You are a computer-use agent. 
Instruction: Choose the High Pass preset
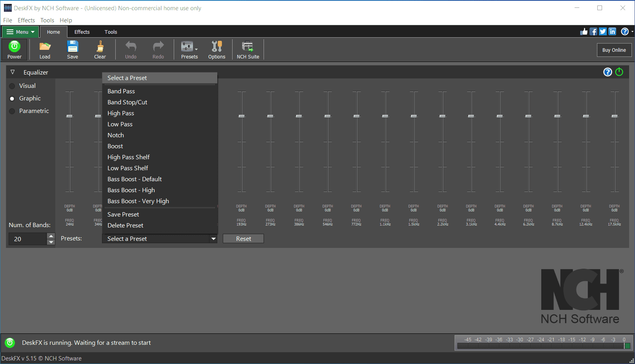click(x=160, y=113)
